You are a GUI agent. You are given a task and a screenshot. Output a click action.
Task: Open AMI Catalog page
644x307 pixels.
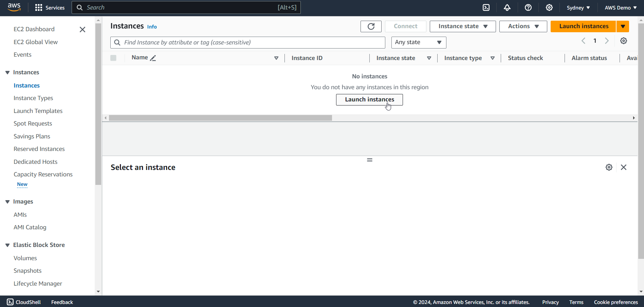pos(30,227)
